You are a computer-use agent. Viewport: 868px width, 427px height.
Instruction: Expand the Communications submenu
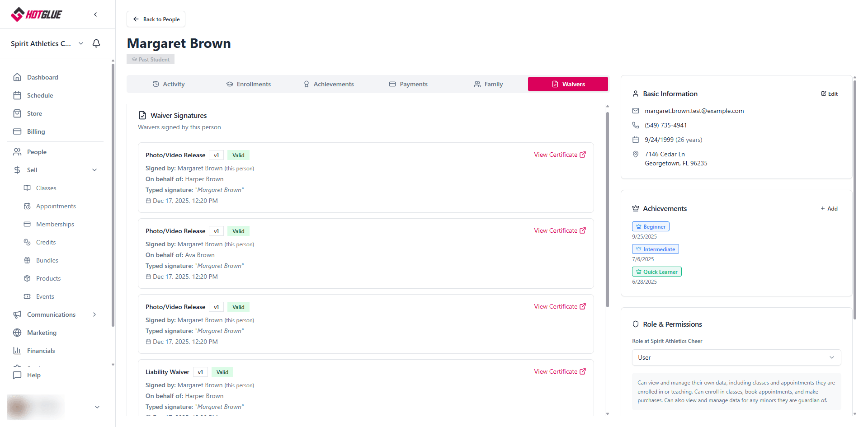click(x=94, y=314)
